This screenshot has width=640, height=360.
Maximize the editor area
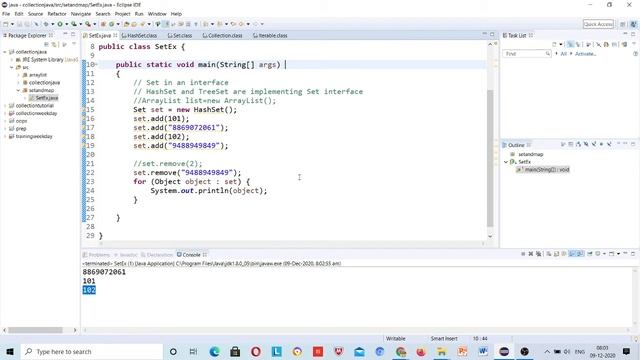coord(492,35)
